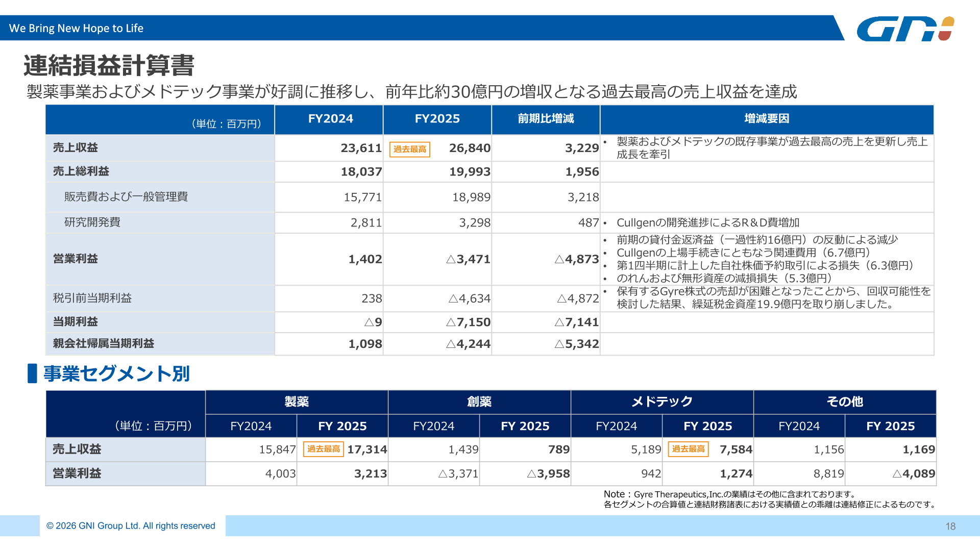980x551 pixels.
Task: Select the 事業セグメント別 heading
Action: coord(116,373)
